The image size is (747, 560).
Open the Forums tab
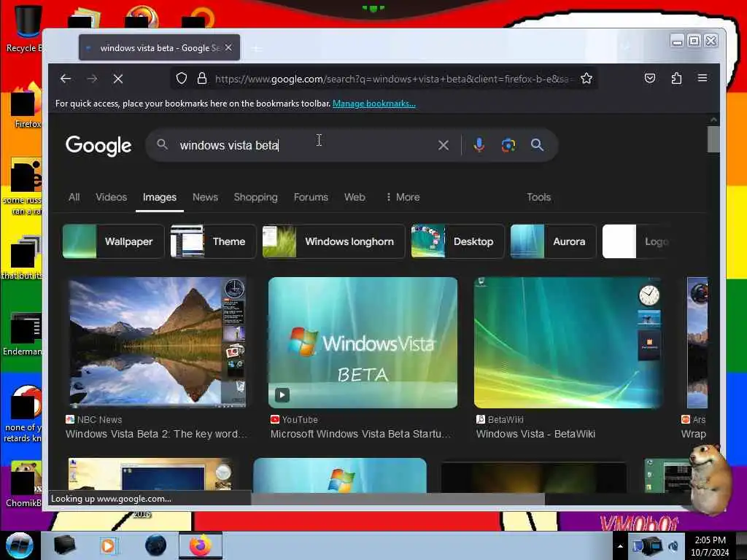point(311,197)
